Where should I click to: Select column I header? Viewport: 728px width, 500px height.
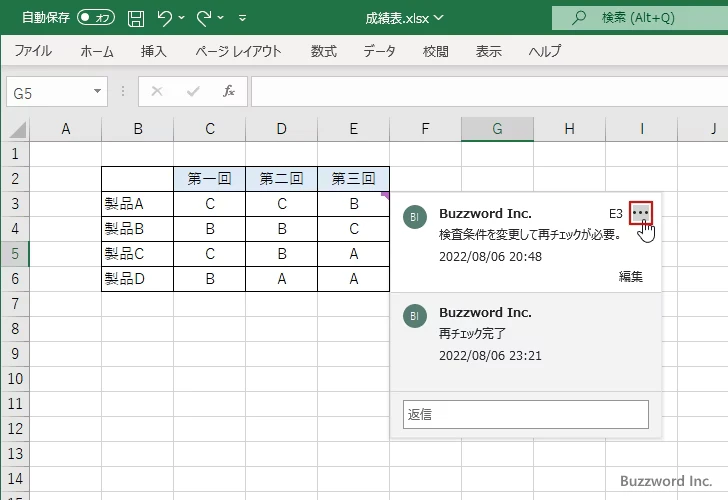click(642, 129)
